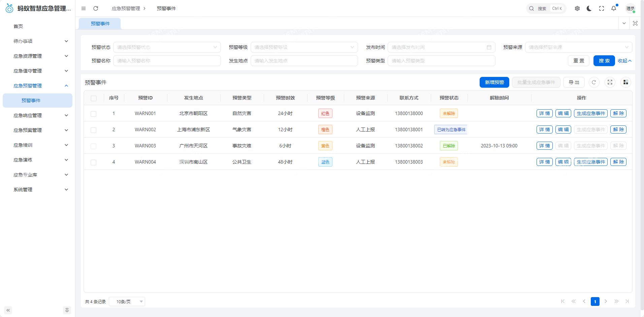
Task: Refresh the warning events table
Action: [x=594, y=82]
